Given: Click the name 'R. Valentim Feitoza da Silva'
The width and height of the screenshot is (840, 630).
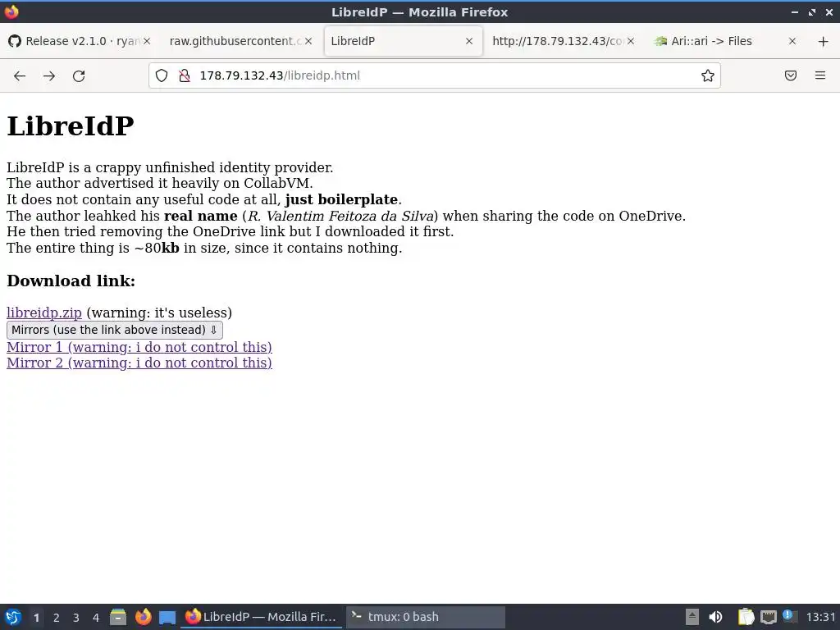Looking at the screenshot, I should click(x=340, y=216).
